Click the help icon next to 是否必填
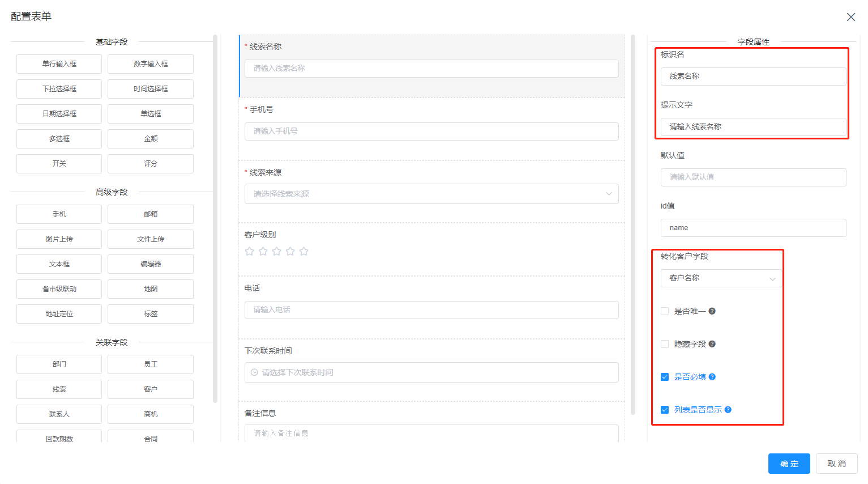 click(x=712, y=377)
